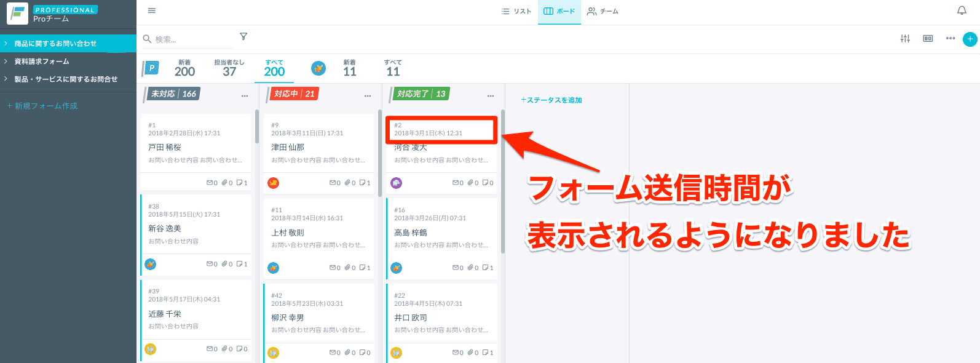This screenshot has height=363, width=980.
Task: Open the display settings sliders icon
Action: coord(905,38)
